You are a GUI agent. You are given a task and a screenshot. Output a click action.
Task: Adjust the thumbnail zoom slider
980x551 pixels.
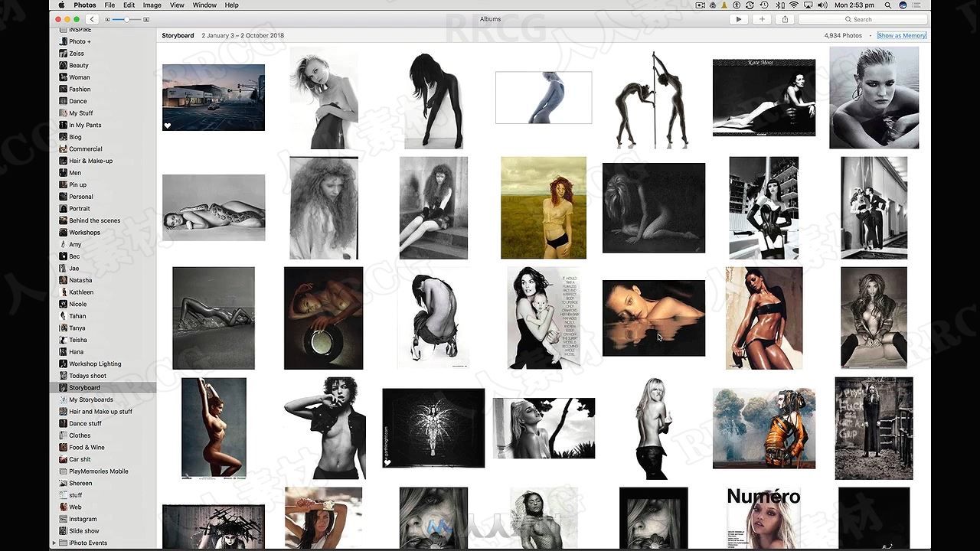click(126, 19)
